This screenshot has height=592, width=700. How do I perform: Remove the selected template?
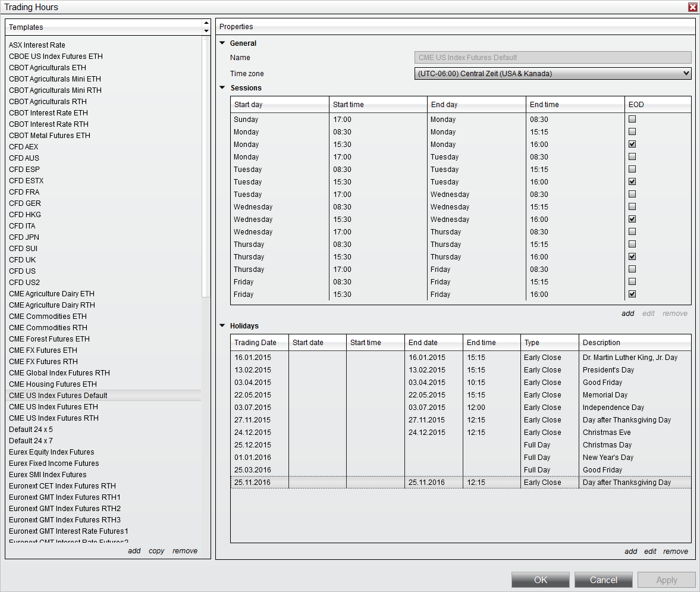185,551
